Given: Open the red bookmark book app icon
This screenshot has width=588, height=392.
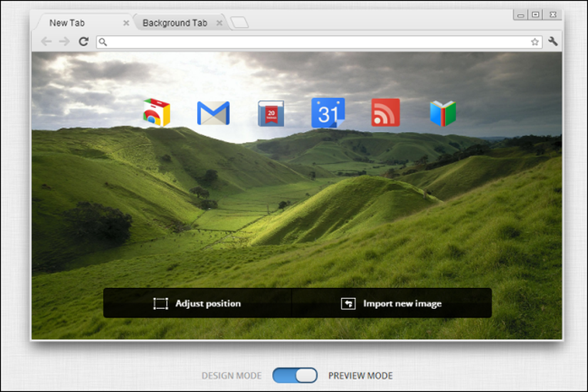Looking at the screenshot, I should (x=270, y=113).
